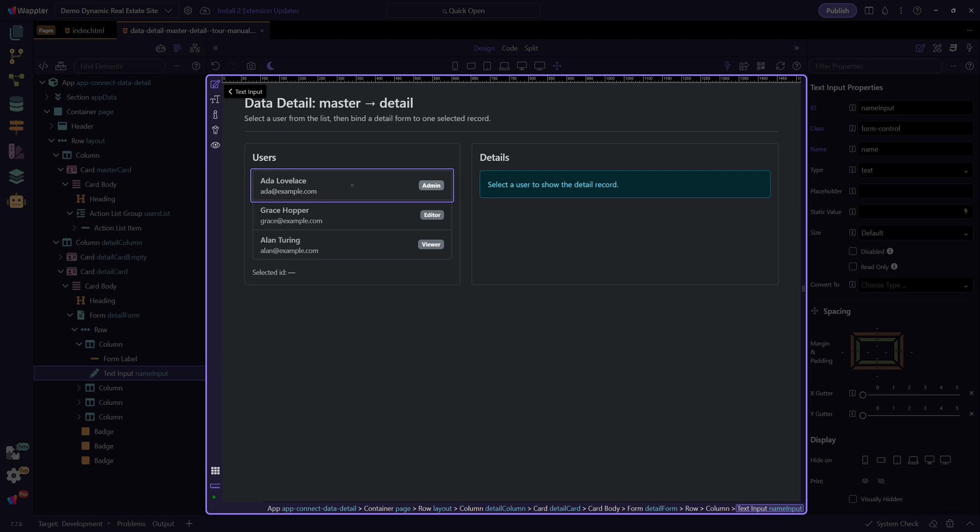Open the Type dropdown showing text
The image size is (980, 532).
pyautogui.click(x=914, y=170)
